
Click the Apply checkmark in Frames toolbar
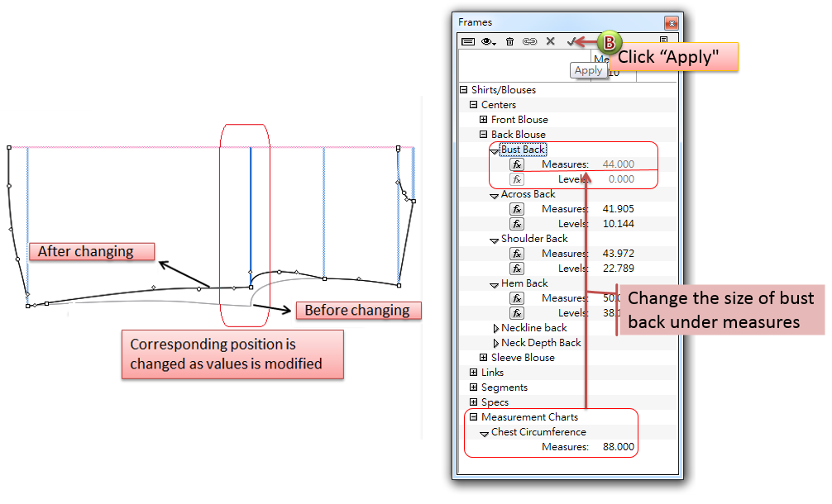pos(571,41)
